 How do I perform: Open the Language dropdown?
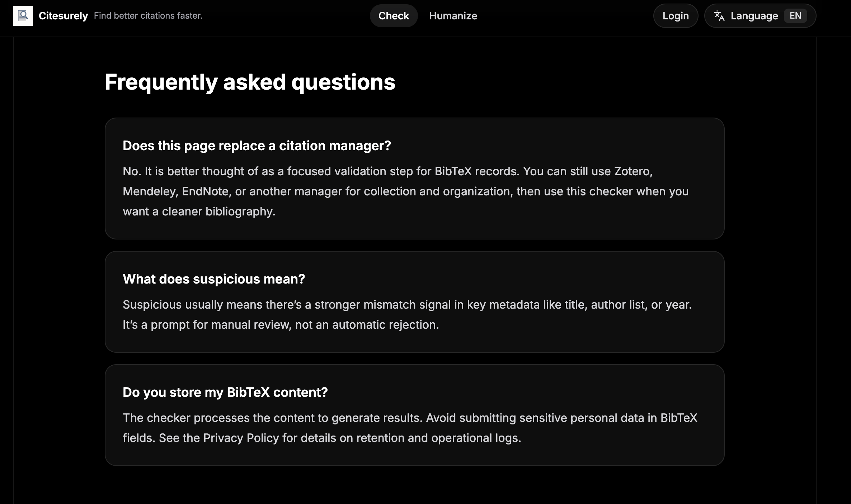point(754,16)
